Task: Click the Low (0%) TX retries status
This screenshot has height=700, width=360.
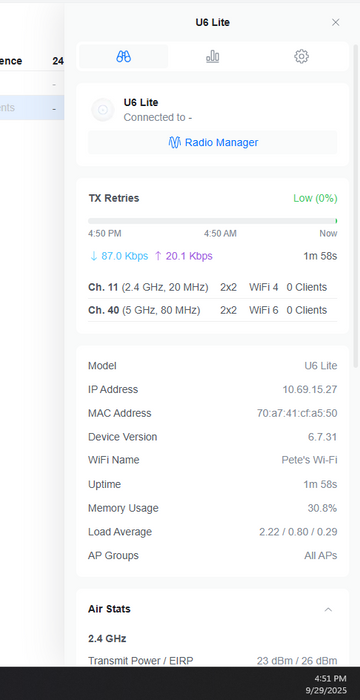Action: click(315, 198)
